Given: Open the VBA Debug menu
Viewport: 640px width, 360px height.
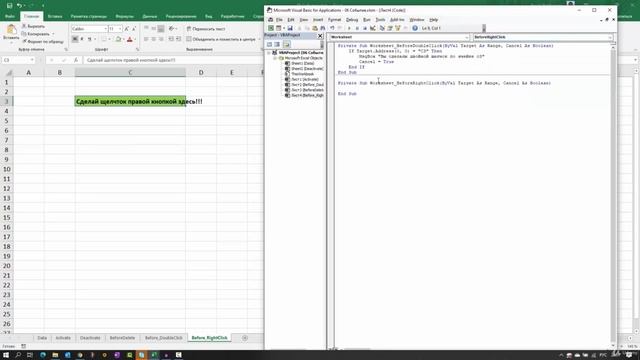Looking at the screenshot, I should (351, 20).
